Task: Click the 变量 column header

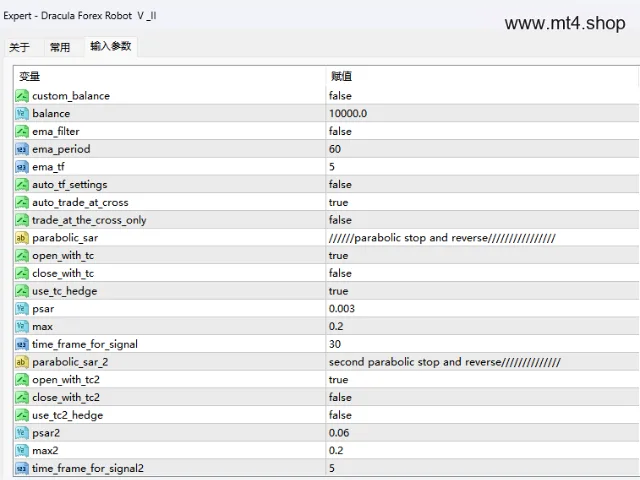Action: pyautogui.click(x=29, y=76)
